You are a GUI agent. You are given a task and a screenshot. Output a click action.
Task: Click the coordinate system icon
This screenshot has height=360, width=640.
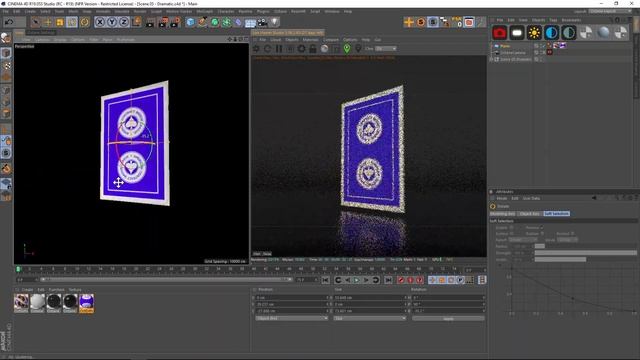(136, 22)
